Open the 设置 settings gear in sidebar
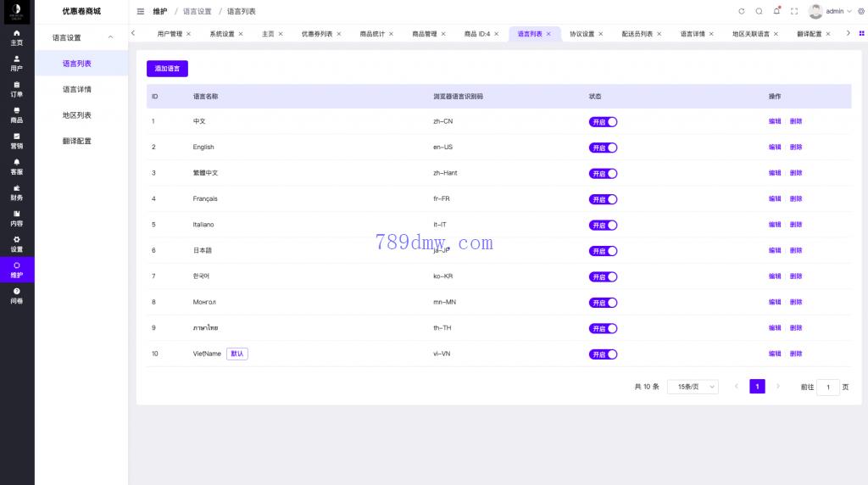This screenshot has height=485, width=868. pyautogui.click(x=17, y=244)
